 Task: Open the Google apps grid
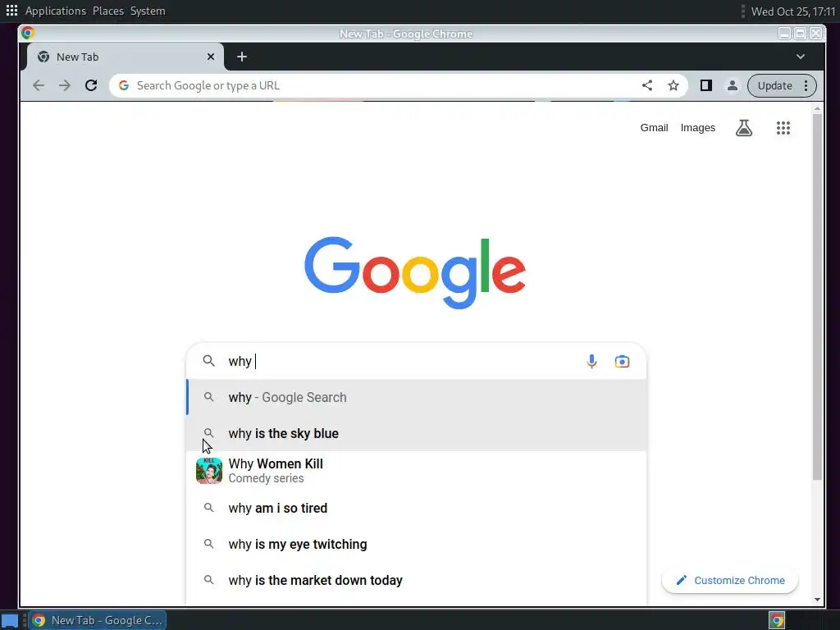pyautogui.click(x=783, y=128)
